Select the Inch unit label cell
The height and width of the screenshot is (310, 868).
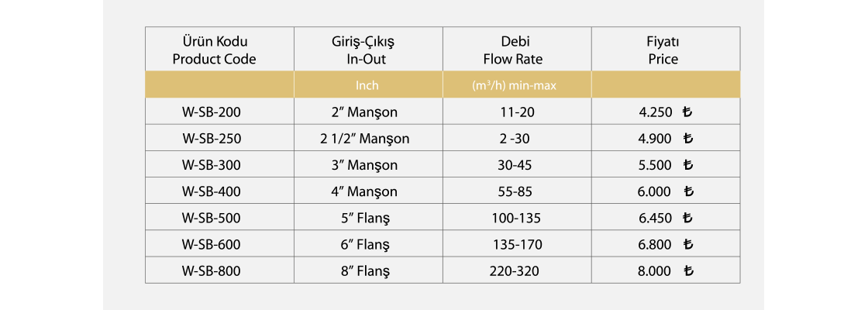(367, 86)
